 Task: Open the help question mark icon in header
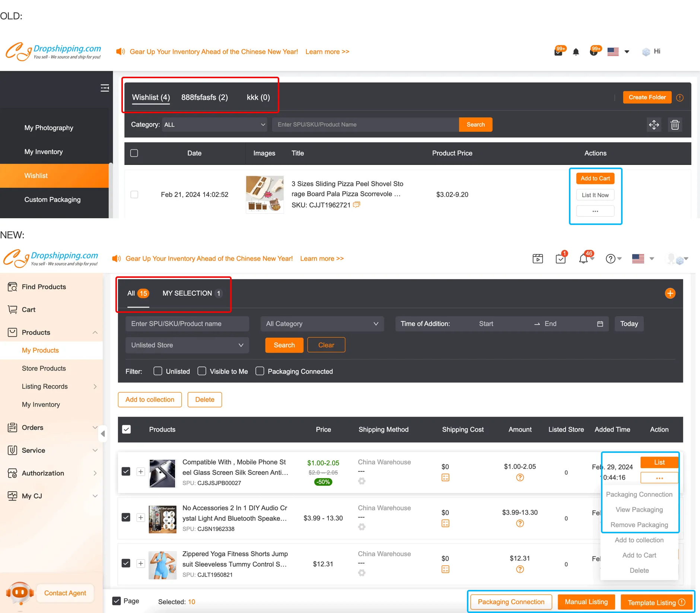(x=610, y=258)
